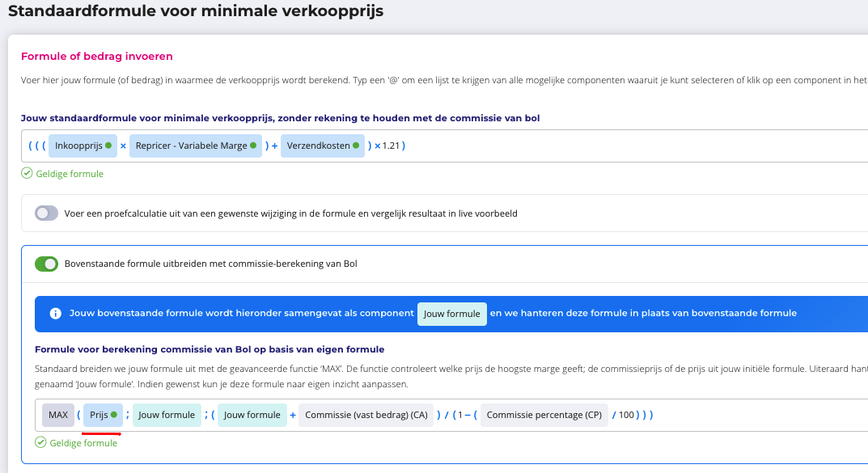Click the Prijs component chip

[99, 415]
